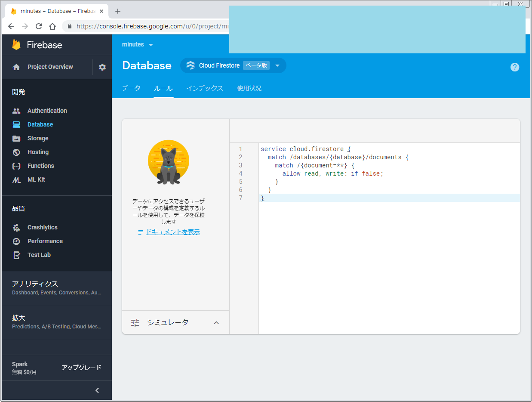Select the ルール tab
The width and height of the screenshot is (532, 402).
pyautogui.click(x=163, y=88)
